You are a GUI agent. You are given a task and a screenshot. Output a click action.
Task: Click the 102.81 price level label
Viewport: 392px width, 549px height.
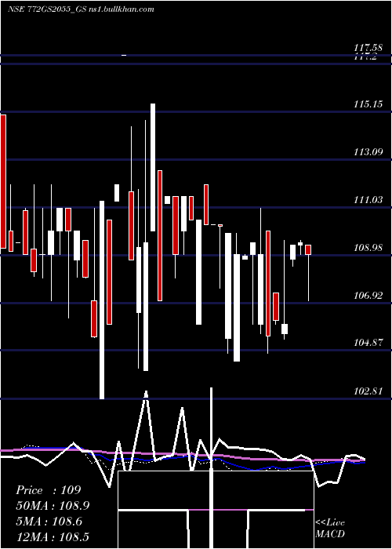368,391
